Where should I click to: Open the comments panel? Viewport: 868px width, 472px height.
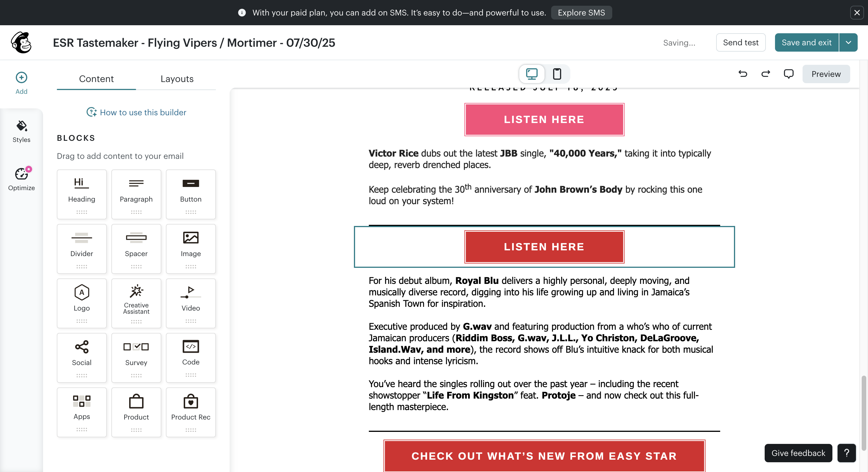[x=788, y=74]
